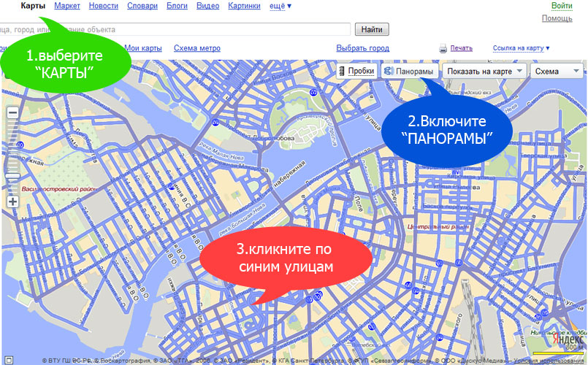Go to the Новости service

tap(104, 6)
